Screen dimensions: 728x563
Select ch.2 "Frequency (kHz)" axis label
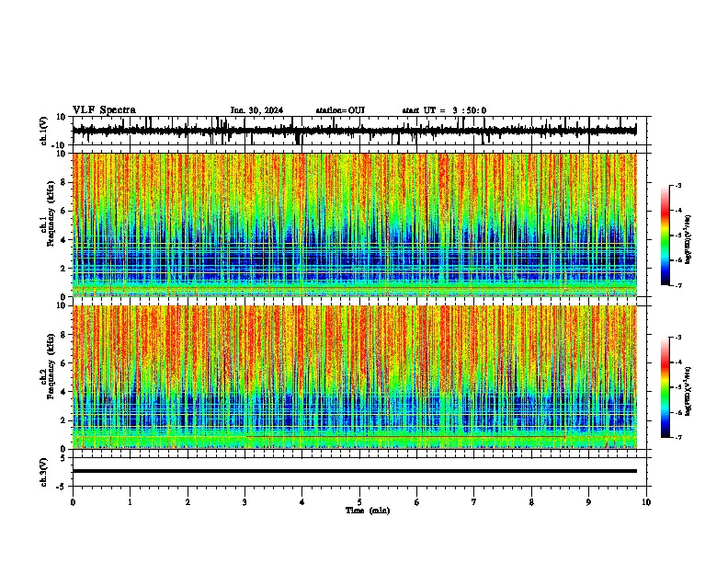[x=51, y=366]
